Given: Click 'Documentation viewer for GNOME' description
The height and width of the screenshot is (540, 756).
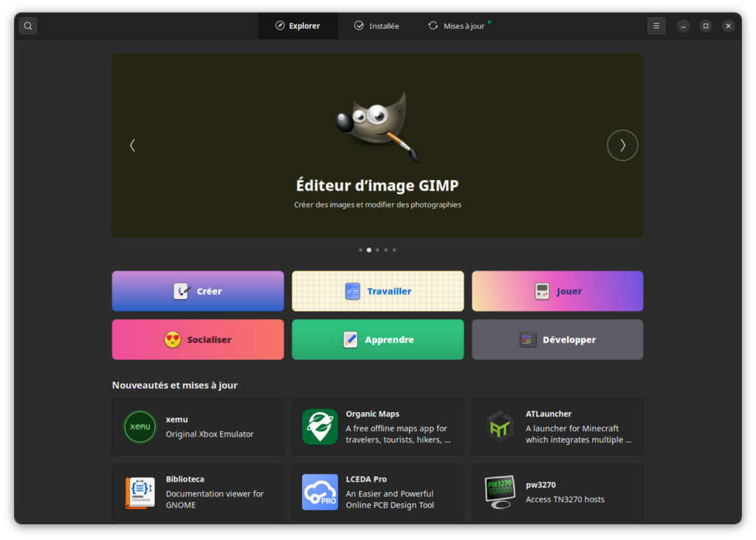Looking at the screenshot, I should (215, 499).
